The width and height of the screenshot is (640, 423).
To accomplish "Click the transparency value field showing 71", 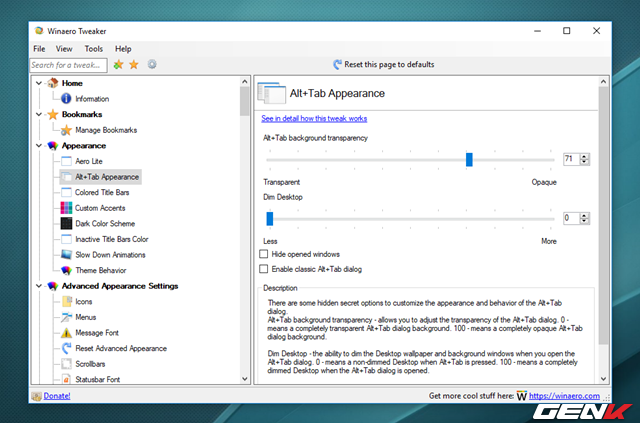I will click(571, 159).
